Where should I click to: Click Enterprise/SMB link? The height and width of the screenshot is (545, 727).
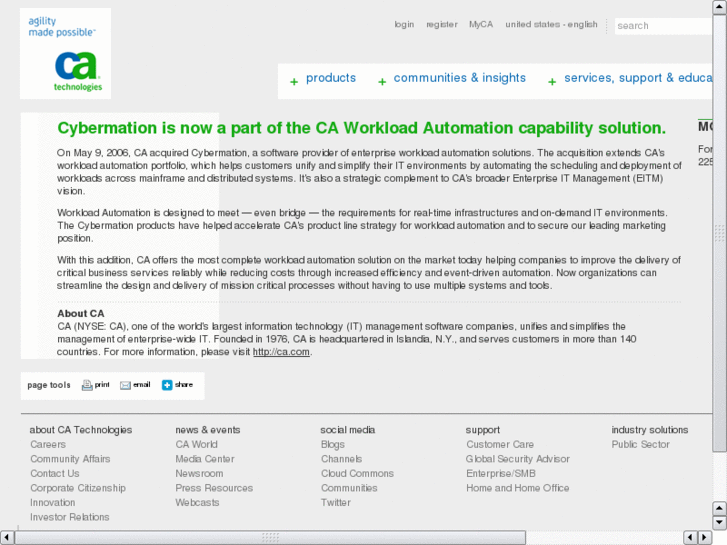click(501, 474)
